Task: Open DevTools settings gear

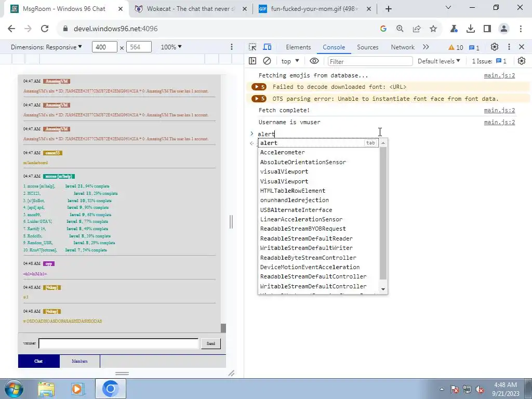Action: (x=495, y=47)
